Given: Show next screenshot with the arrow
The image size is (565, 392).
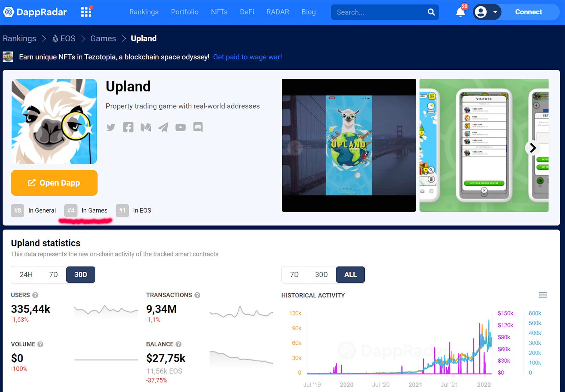Looking at the screenshot, I should pos(533,148).
